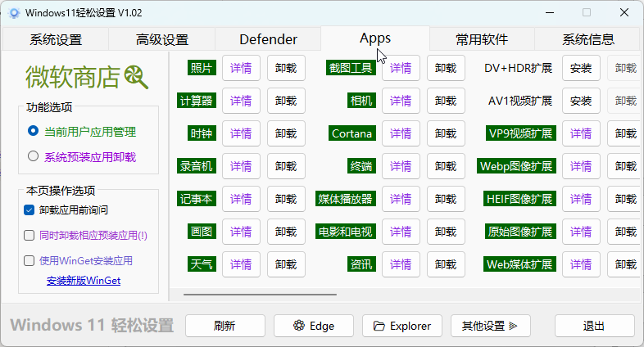
Task: Click the 退出 button
Action: pyautogui.click(x=594, y=326)
